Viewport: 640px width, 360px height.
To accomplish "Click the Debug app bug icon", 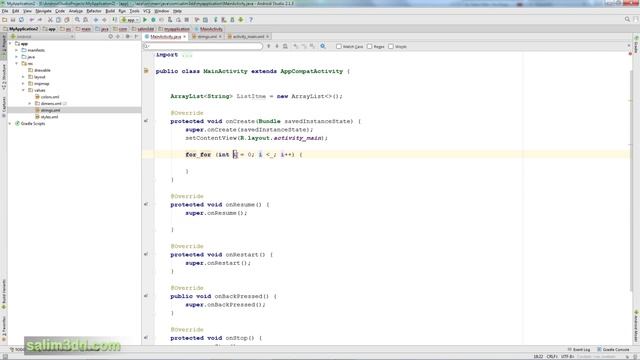I will click(153, 20).
